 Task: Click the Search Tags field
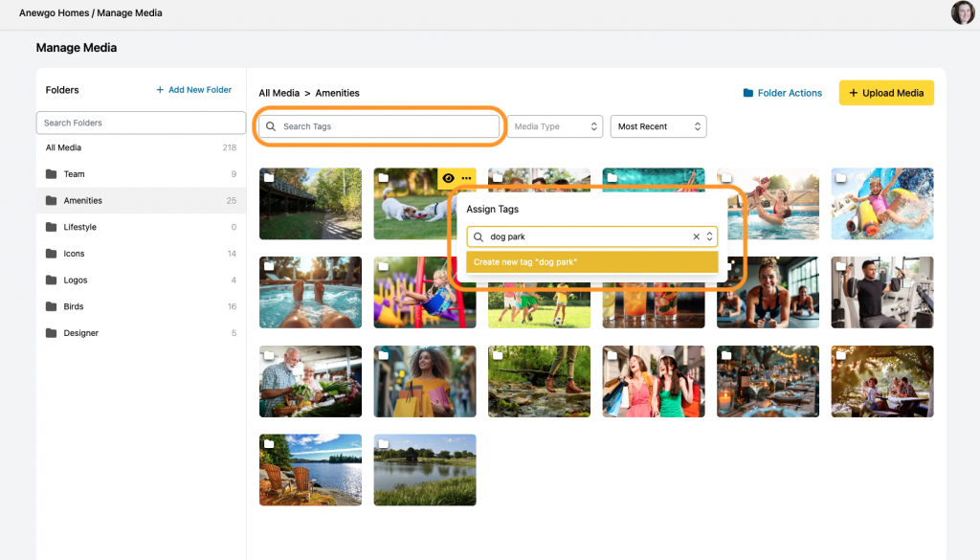(379, 126)
